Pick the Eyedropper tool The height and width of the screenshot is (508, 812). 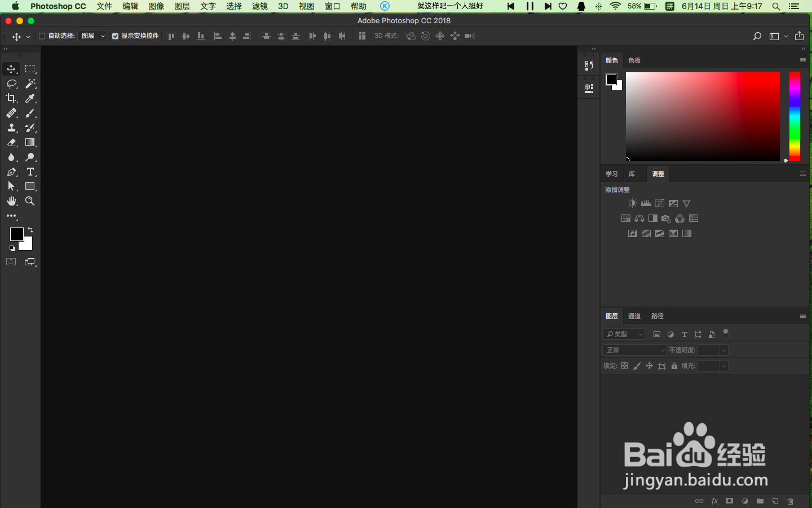pos(30,98)
